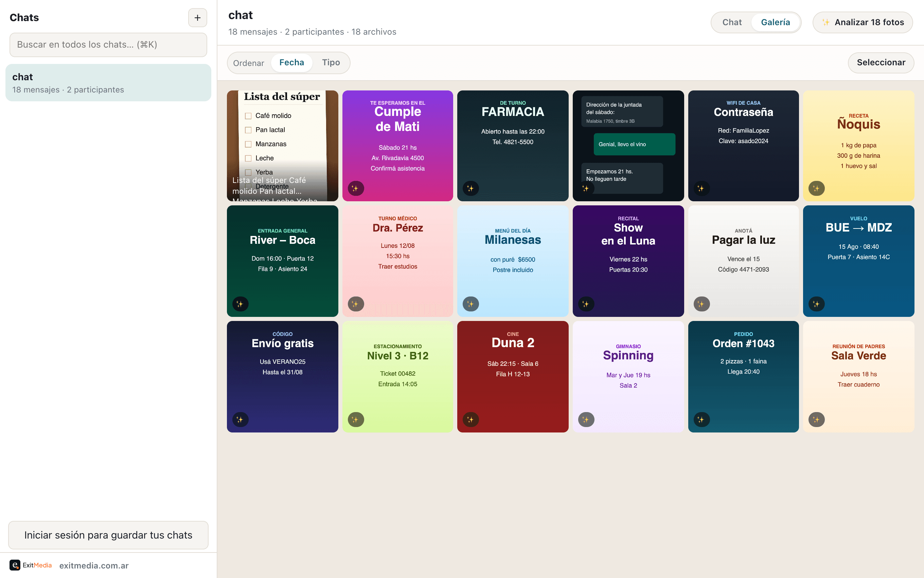Viewport: 924px width, 578px height.
Task: Click the sparkle icon on the Ñoquis recipe card
Action: click(816, 188)
